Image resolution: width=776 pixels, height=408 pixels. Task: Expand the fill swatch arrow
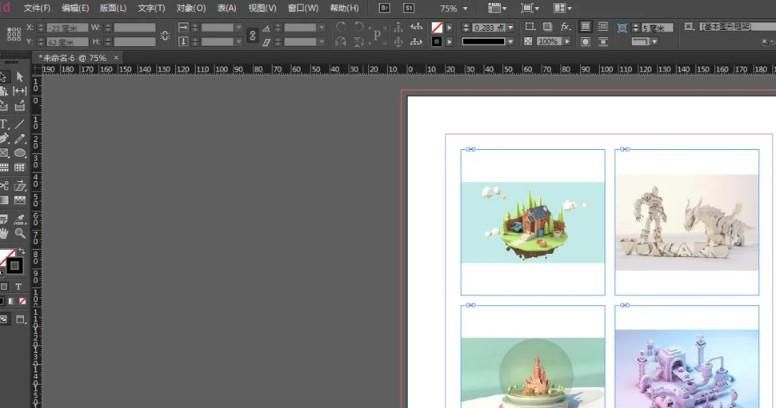tap(449, 28)
